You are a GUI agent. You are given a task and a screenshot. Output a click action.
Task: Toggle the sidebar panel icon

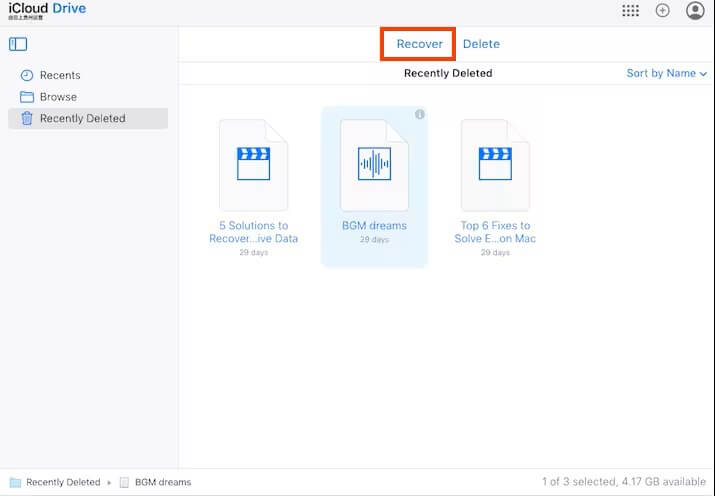click(18, 44)
